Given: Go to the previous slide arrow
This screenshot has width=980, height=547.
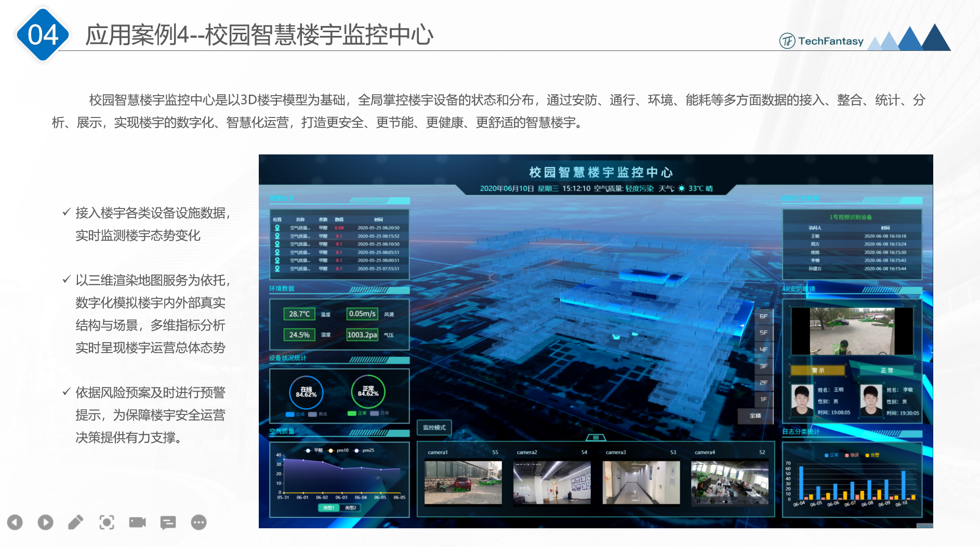Looking at the screenshot, I should (x=15, y=522).
